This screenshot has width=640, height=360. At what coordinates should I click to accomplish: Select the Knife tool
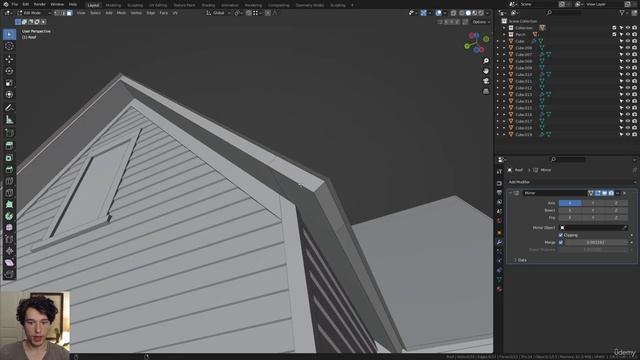pyautogui.click(x=9, y=193)
